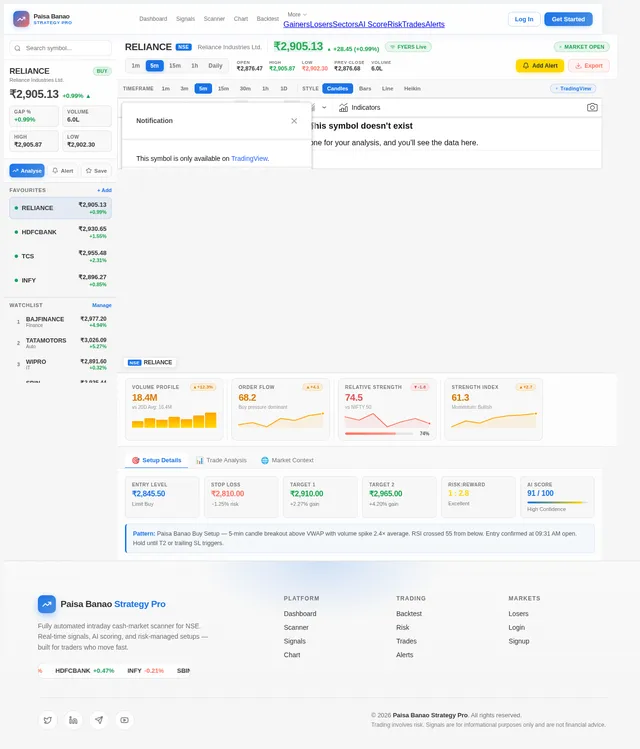This screenshot has height=749, width=640.
Task: Switch chart style to Heikin
Action: (x=412, y=88)
